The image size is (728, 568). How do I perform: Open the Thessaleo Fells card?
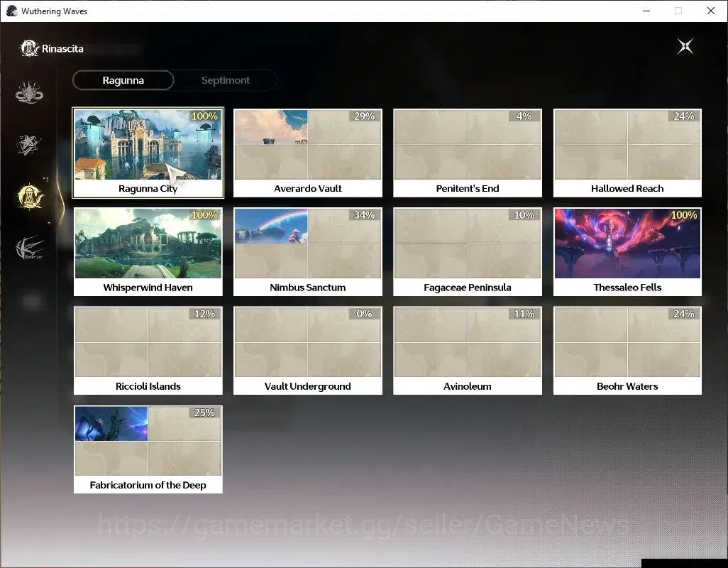(627, 252)
